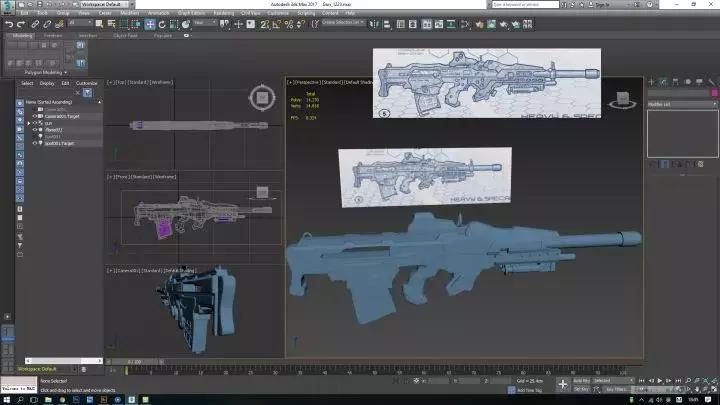This screenshot has width=720, height=405.
Task: Switch to the Modeling ribbon tab
Action: point(21,35)
